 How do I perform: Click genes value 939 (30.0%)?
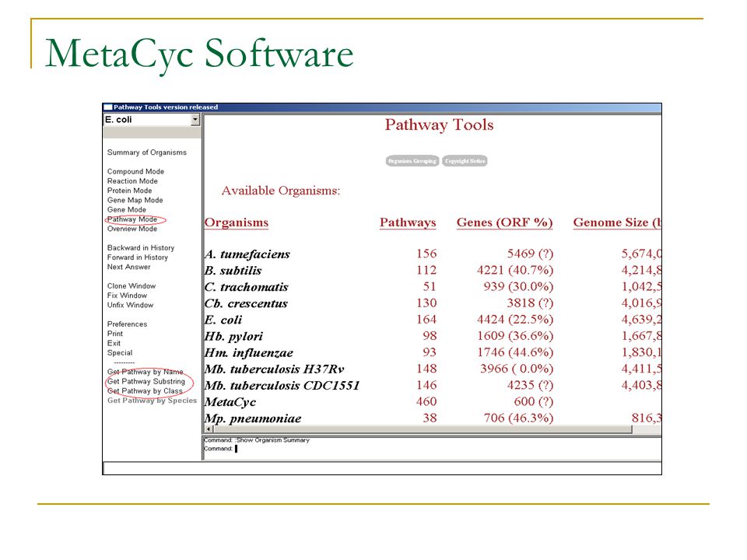(x=518, y=287)
